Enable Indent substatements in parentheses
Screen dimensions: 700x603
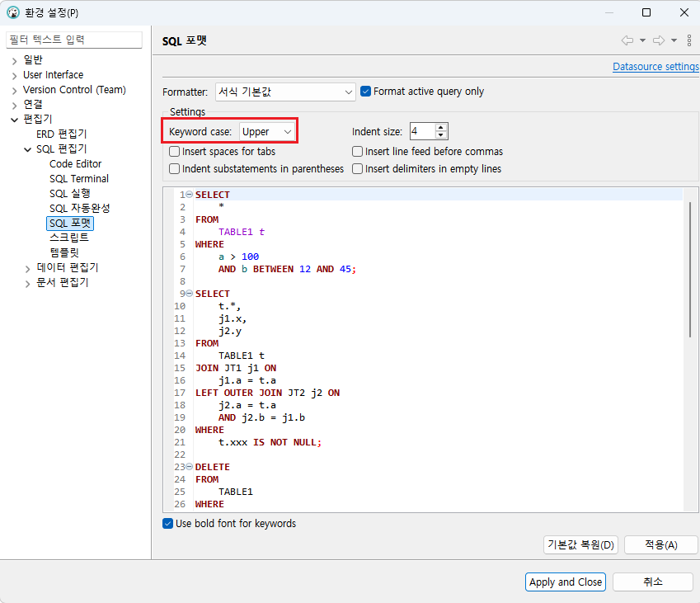(175, 169)
